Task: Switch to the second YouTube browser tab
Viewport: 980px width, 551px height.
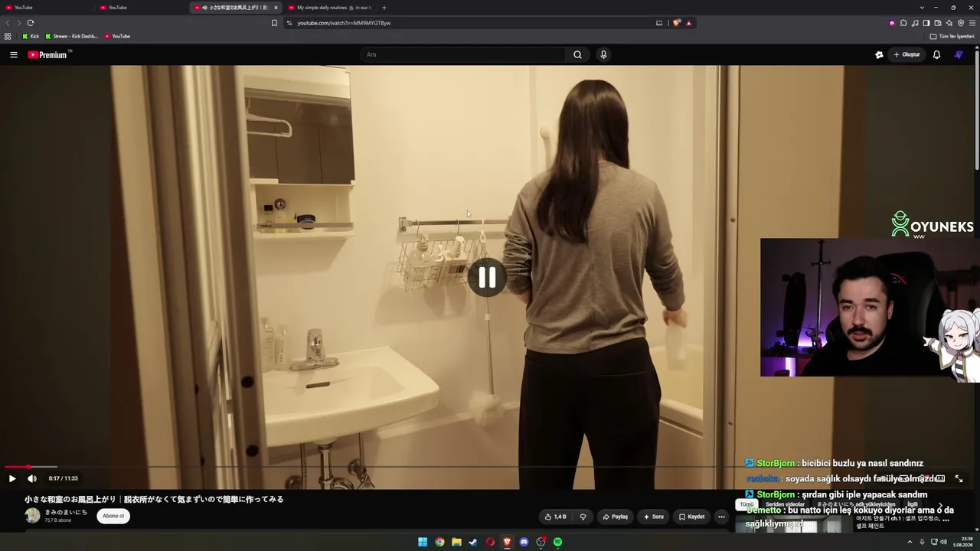Action: click(142, 8)
